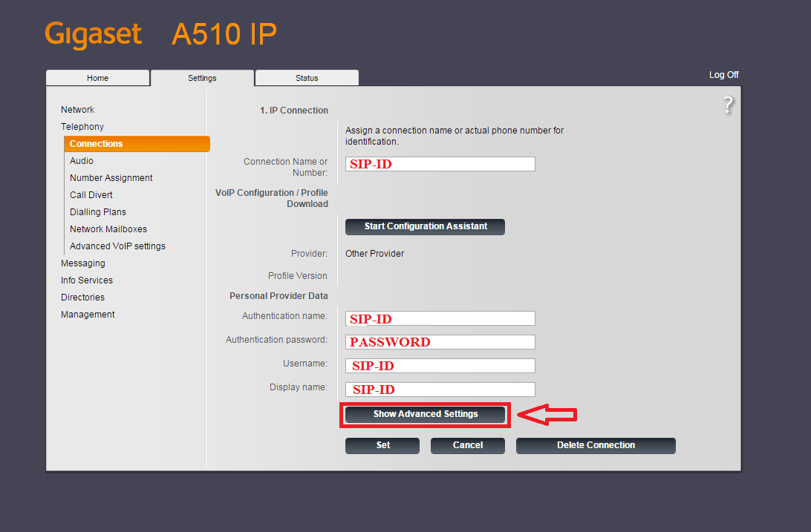This screenshot has width=811, height=532.
Task: Click the 'Other Provider' text
Action: [374, 254]
